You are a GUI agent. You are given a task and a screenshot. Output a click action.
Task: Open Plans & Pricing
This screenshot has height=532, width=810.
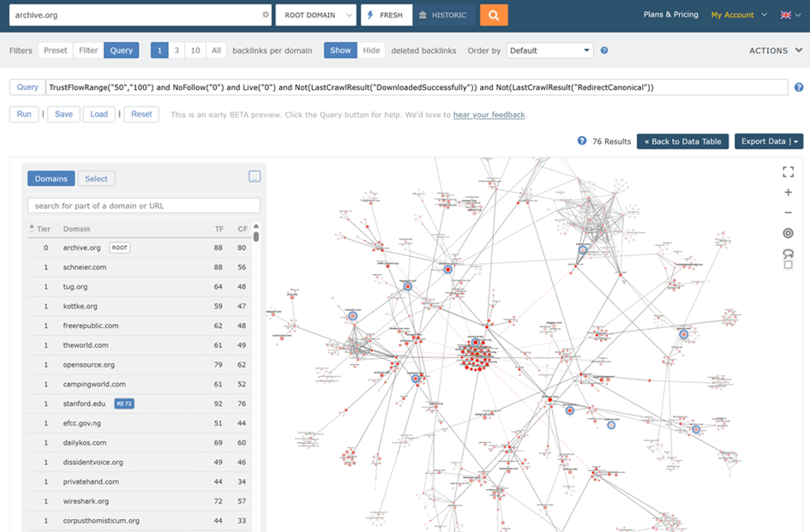point(670,15)
